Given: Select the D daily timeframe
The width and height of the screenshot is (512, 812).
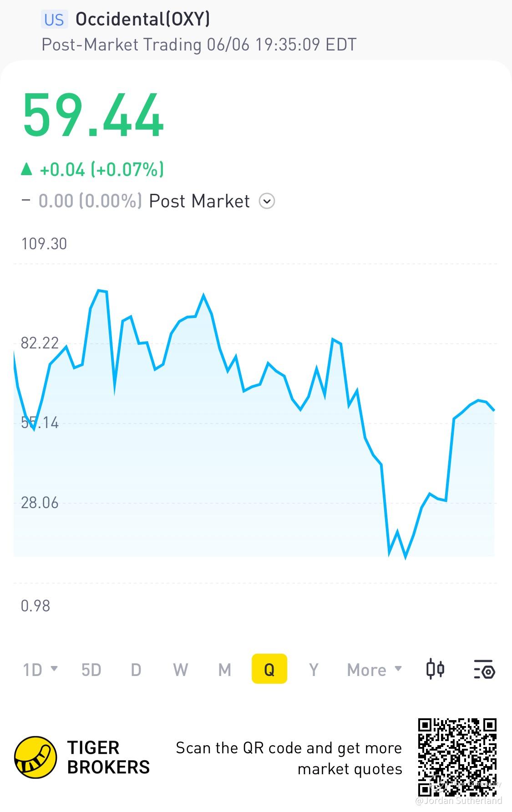Looking at the screenshot, I should (x=136, y=670).
